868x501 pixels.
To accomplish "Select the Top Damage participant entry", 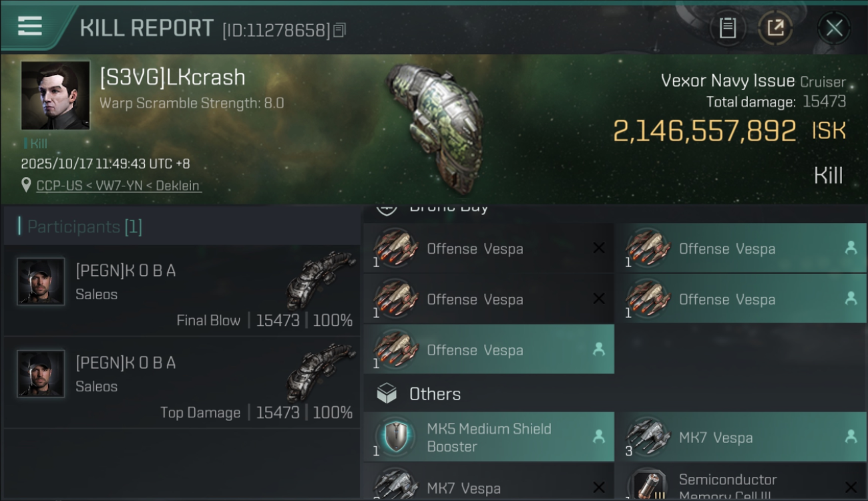I will (182, 383).
